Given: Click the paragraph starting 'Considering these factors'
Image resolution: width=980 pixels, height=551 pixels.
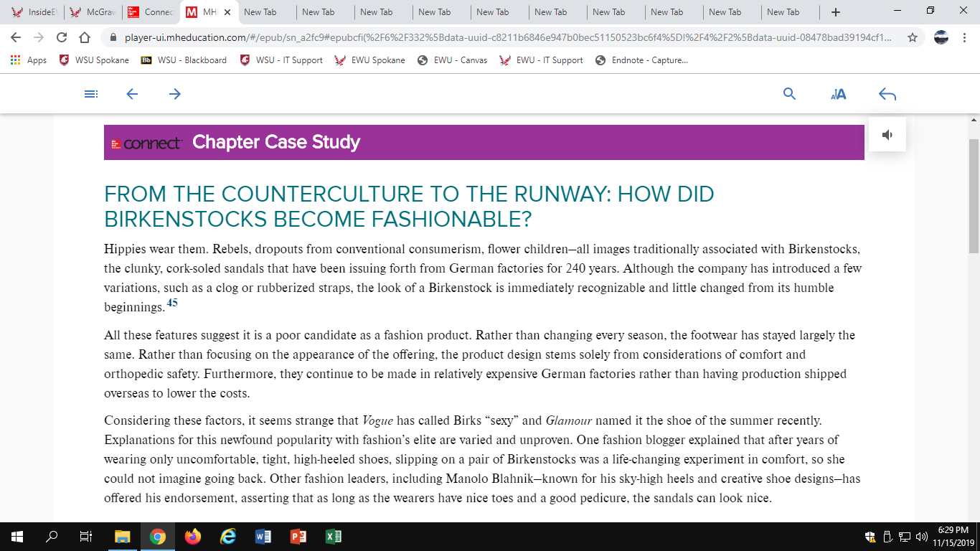Looking at the screenshot, I should click(482, 459).
